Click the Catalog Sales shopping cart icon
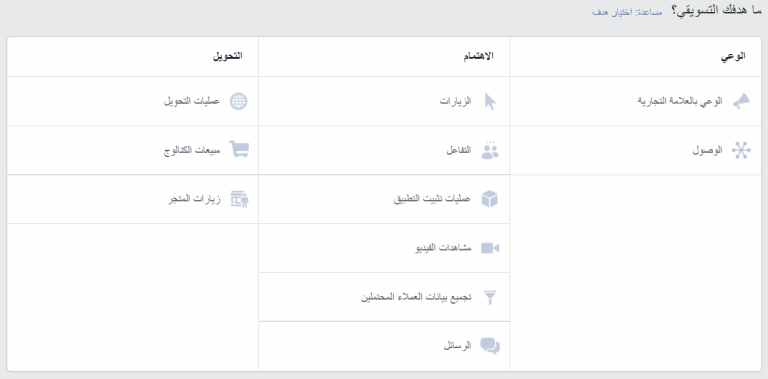Viewport: 768px width, 379px height. click(239, 149)
